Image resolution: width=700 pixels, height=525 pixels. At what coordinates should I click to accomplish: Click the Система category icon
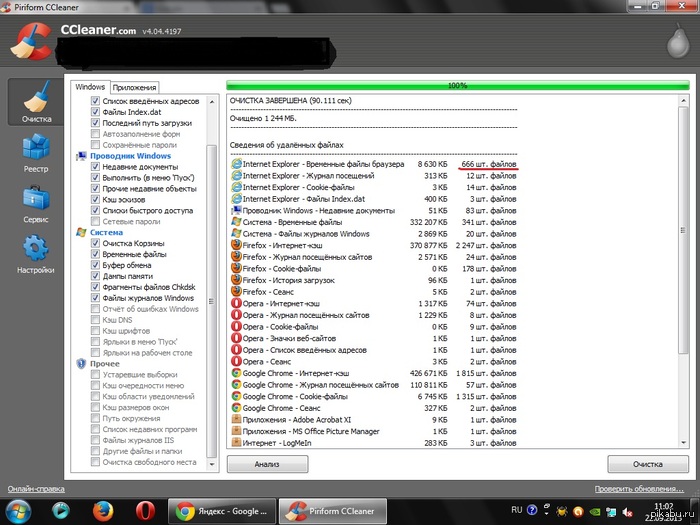point(81,232)
